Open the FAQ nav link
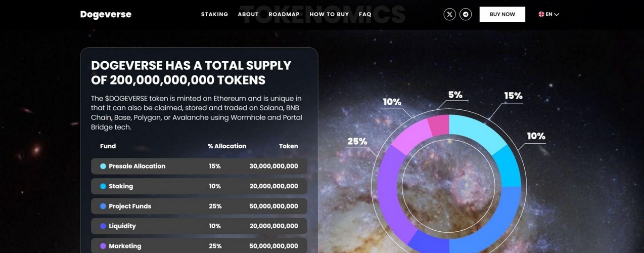This screenshot has width=644, height=253. (x=365, y=14)
